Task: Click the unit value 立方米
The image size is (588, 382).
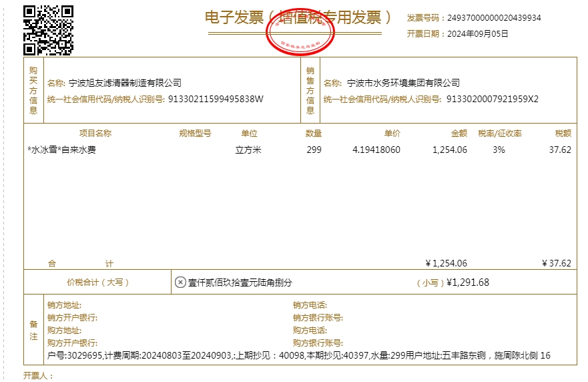Action: (248, 150)
